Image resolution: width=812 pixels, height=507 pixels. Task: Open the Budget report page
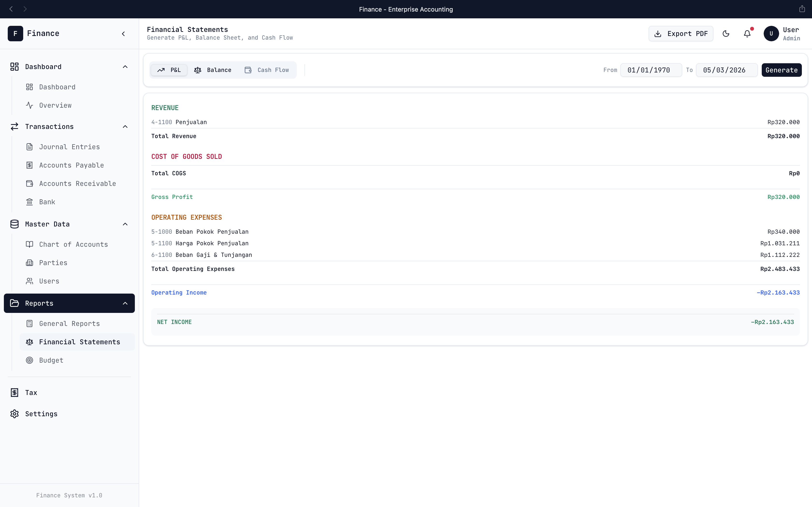click(51, 360)
